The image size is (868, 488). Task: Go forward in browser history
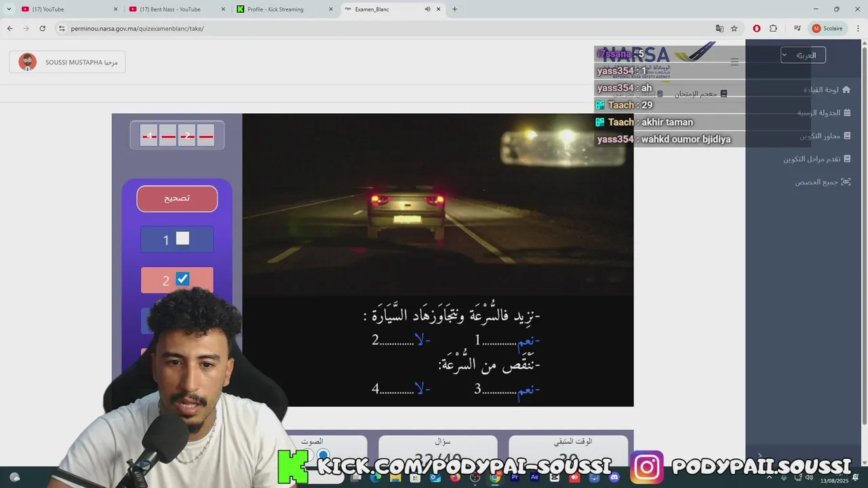(26, 28)
